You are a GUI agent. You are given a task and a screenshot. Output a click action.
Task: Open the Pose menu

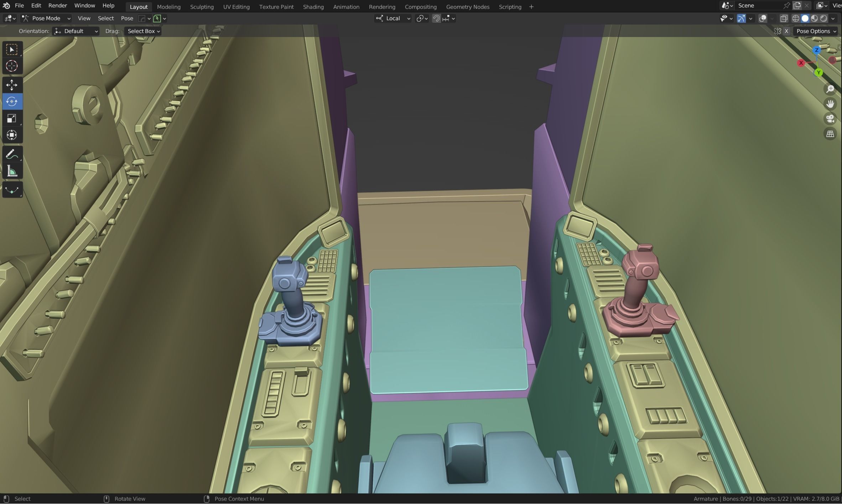click(127, 19)
